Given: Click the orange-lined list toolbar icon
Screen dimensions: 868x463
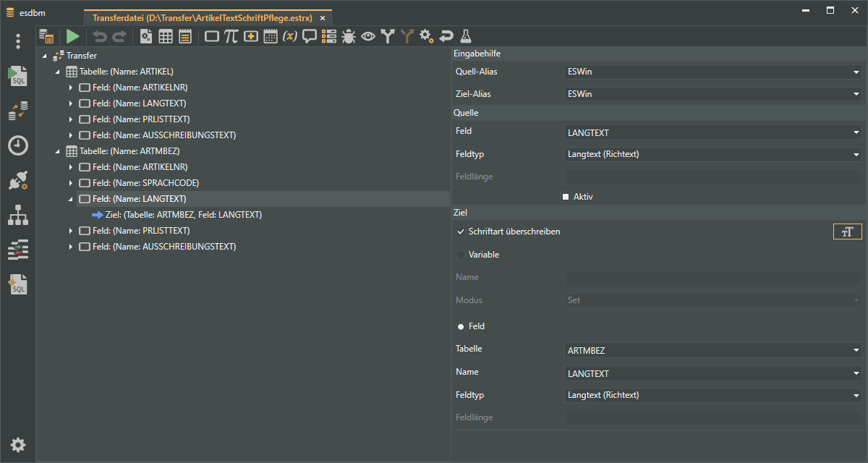Looking at the screenshot, I should [x=185, y=36].
